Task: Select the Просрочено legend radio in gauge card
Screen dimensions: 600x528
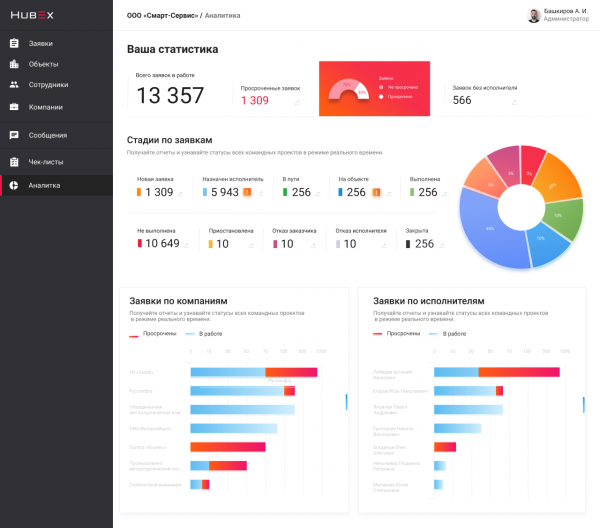Action: pos(382,97)
